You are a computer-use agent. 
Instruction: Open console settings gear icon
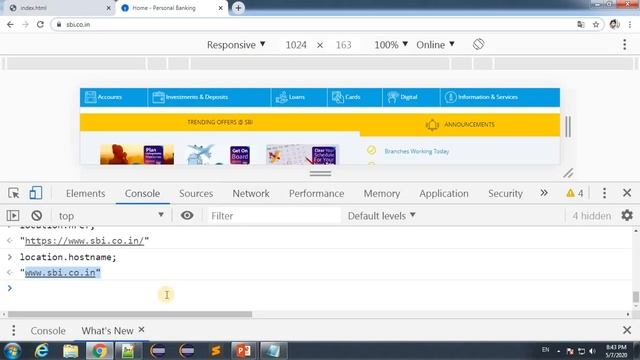click(x=627, y=215)
